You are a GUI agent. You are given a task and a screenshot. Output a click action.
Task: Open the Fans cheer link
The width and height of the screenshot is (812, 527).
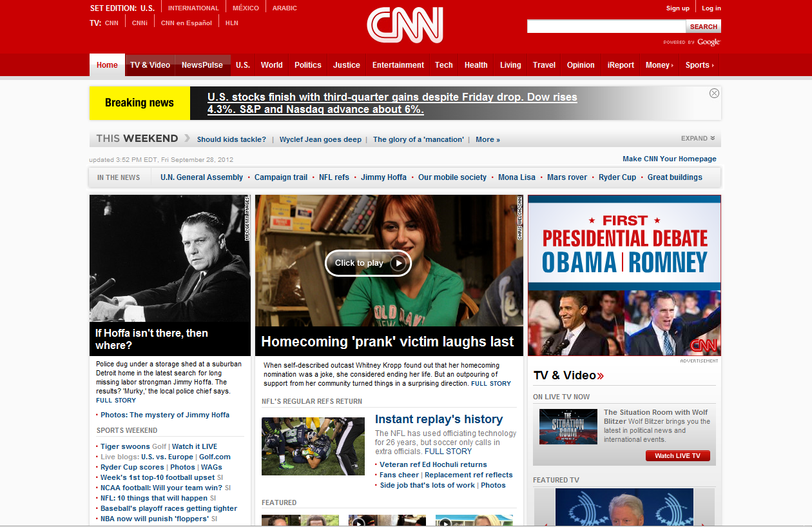399,475
